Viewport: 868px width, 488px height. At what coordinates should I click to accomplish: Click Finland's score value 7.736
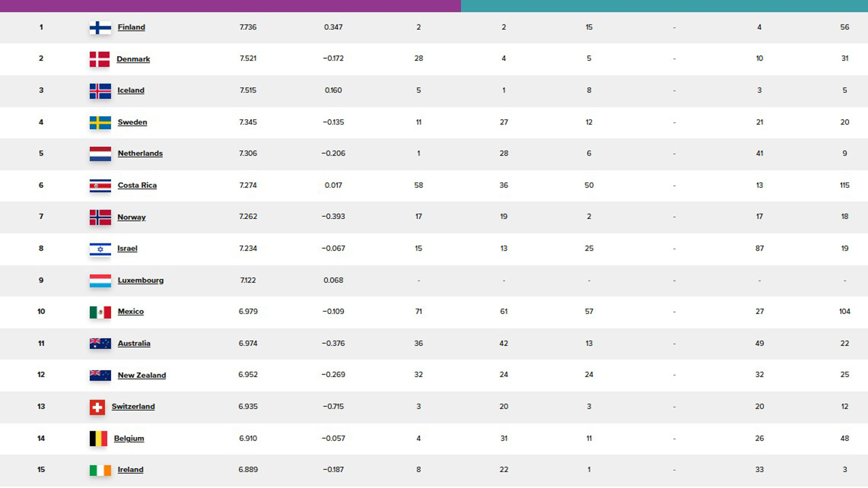pyautogui.click(x=248, y=27)
